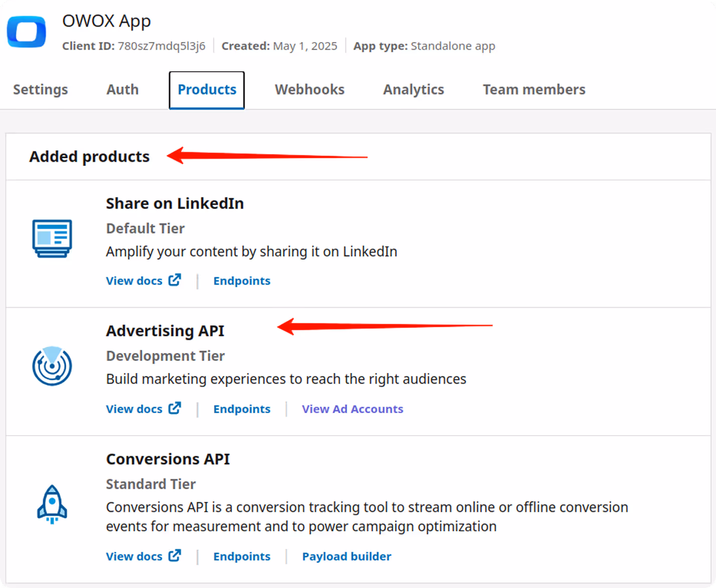
Task: Click the Conversions API external link icon
Action: point(174,555)
